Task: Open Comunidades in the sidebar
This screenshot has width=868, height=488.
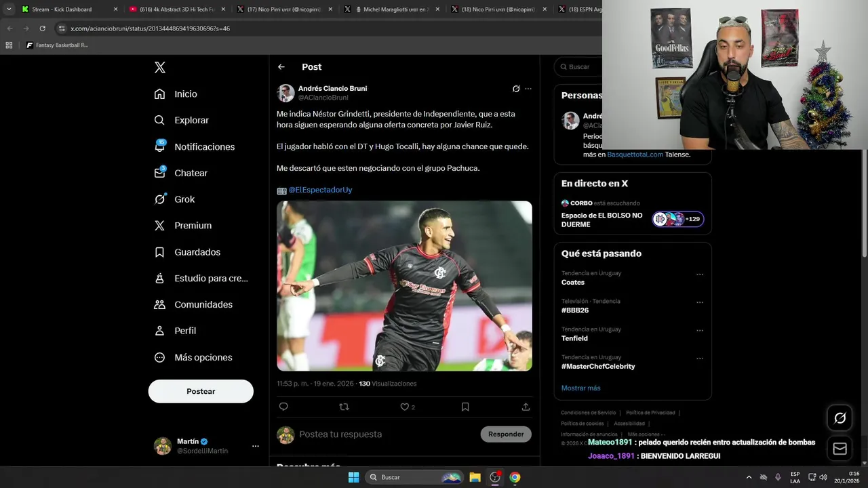Action: click(193, 304)
